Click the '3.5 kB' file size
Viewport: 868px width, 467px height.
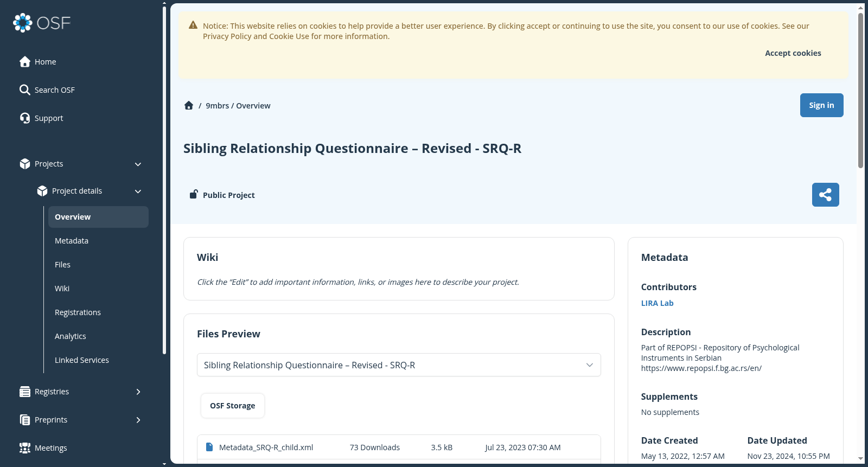[442, 447]
